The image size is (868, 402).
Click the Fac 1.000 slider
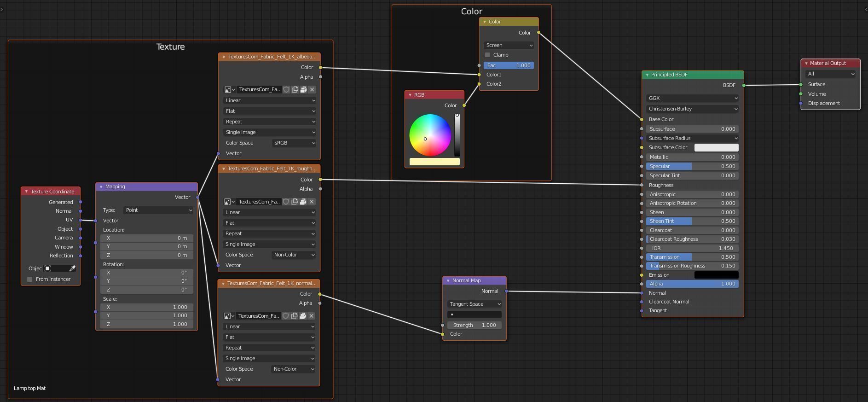pos(509,65)
